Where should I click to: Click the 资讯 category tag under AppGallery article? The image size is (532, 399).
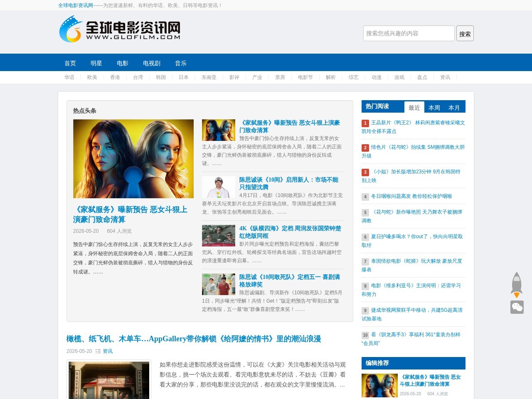(108, 351)
